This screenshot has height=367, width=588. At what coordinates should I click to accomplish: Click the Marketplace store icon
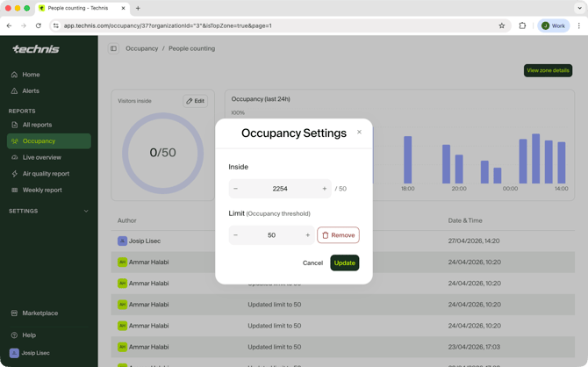[14, 313]
